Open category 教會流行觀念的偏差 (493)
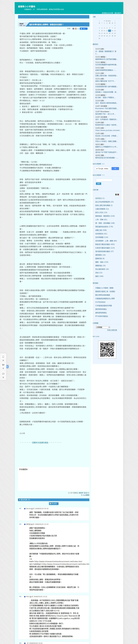 point(105,245)
